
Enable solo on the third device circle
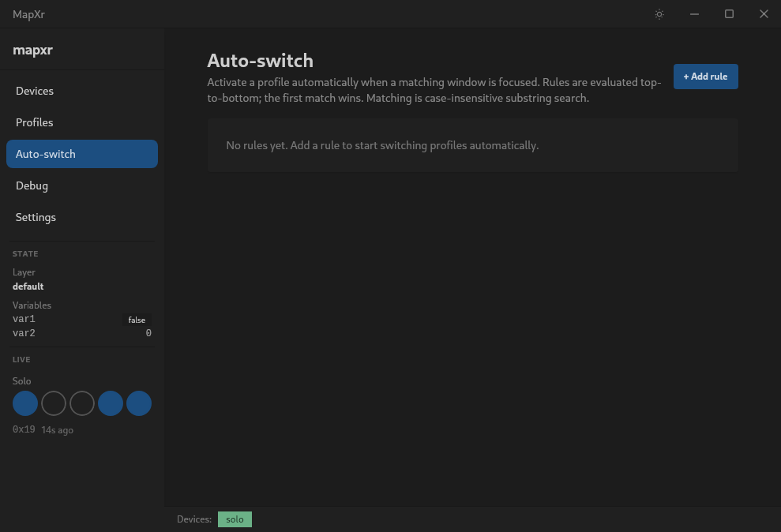pos(81,403)
